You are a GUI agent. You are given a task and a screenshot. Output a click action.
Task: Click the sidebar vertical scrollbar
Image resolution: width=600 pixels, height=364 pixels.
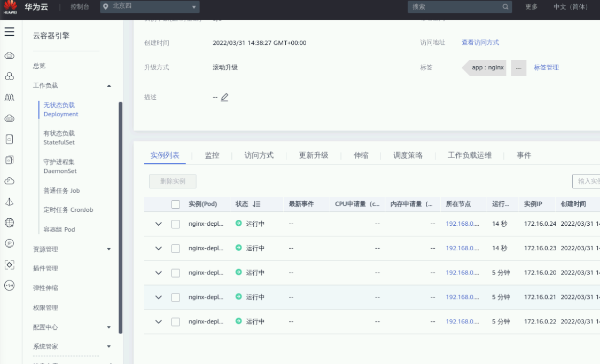pyautogui.click(x=121, y=218)
